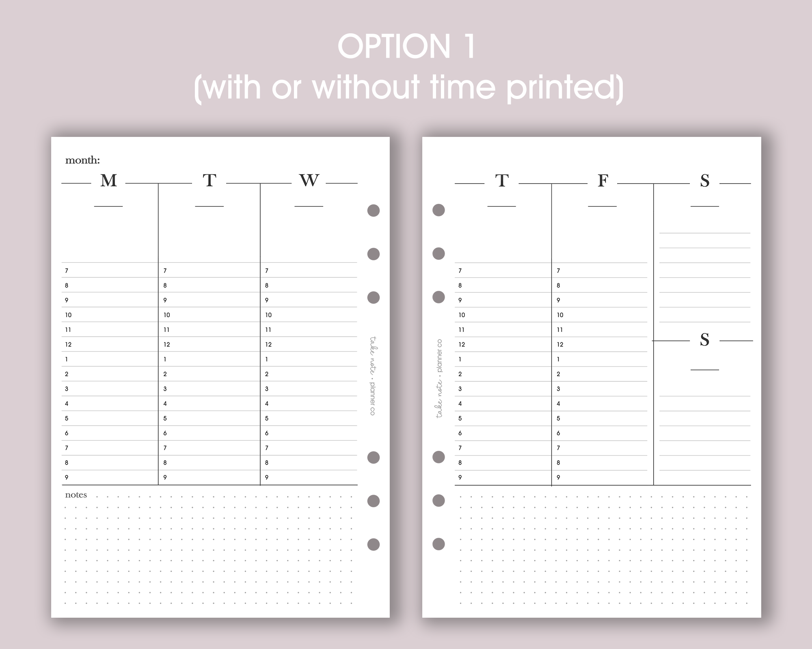Select the M day header
This screenshot has height=649, width=812.
pyautogui.click(x=108, y=180)
